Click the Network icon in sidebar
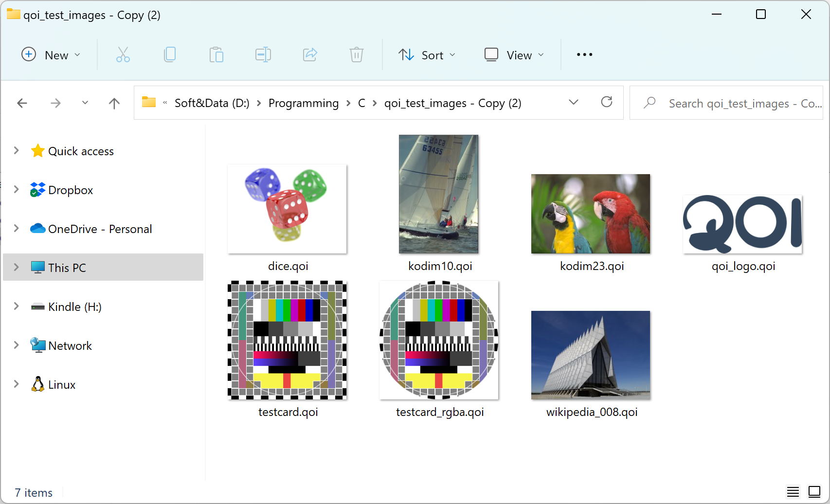This screenshot has width=830, height=504. coord(37,345)
